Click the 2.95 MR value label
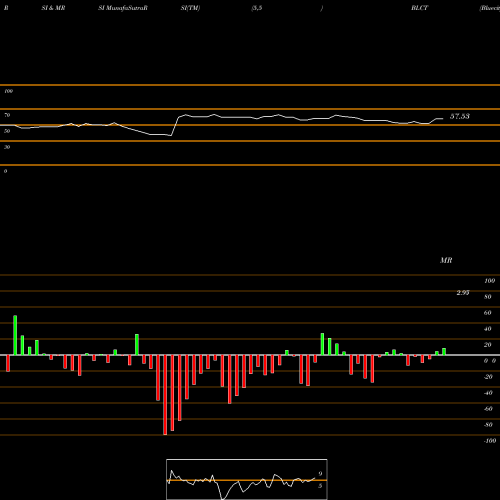 point(463,293)
